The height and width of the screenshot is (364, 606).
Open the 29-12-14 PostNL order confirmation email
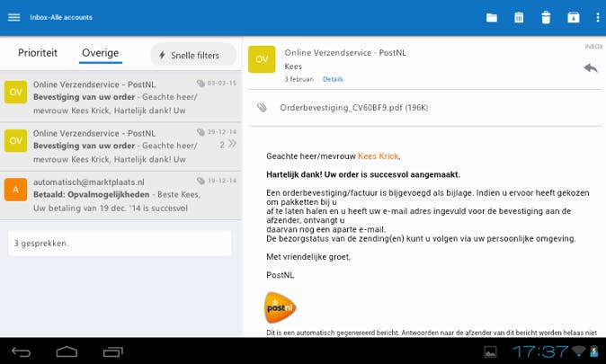120,146
